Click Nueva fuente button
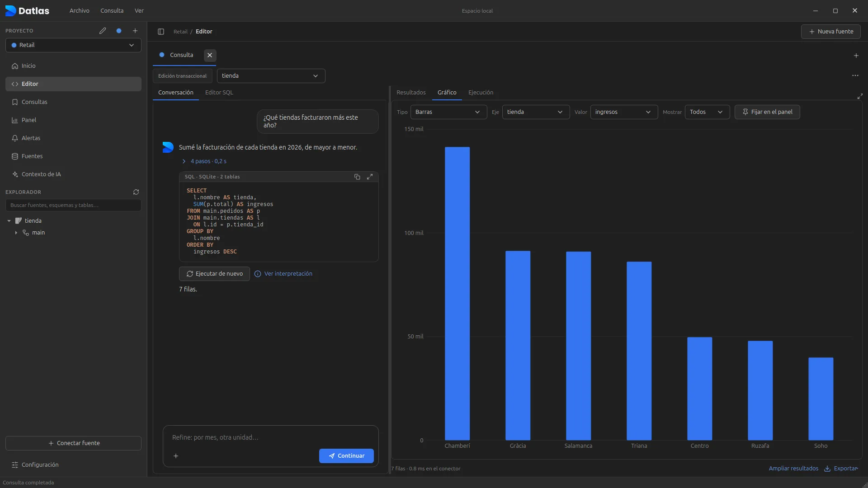The width and height of the screenshot is (868, 488). click(830, 32)
